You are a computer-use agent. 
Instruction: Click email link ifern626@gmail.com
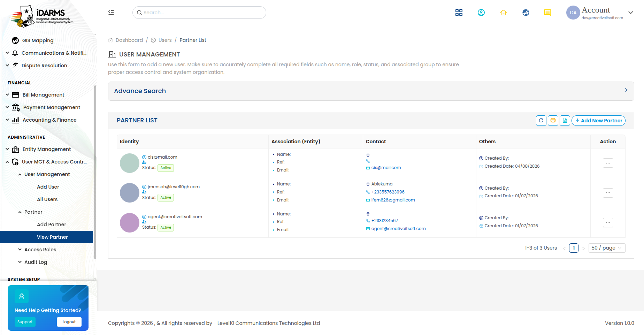393,200
